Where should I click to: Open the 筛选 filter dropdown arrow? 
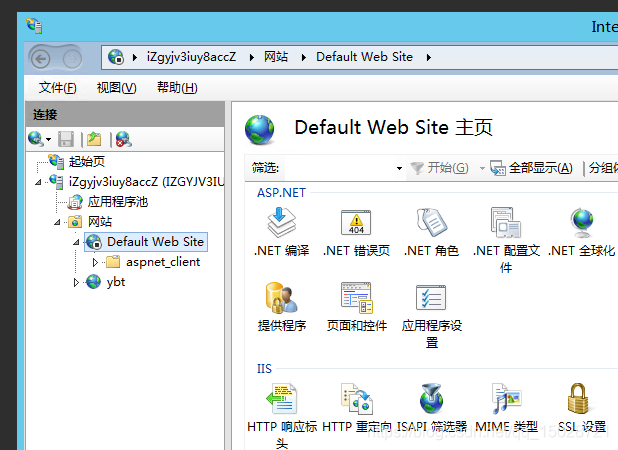(x=399, y=169)
